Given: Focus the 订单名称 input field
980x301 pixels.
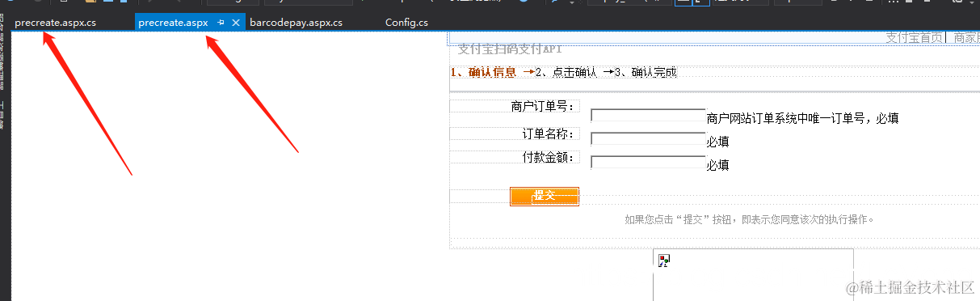Looking at the screenshot, I should (649, 138).
